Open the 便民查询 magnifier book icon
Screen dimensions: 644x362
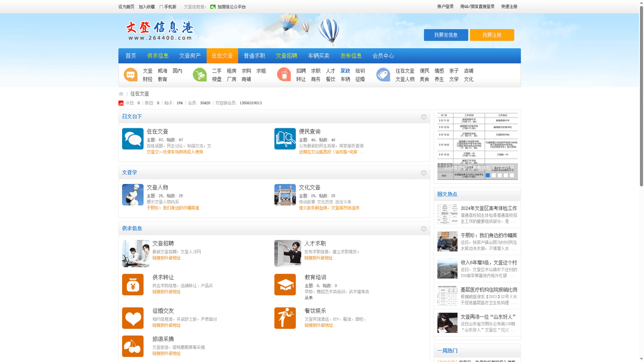[x=285, y=139]
